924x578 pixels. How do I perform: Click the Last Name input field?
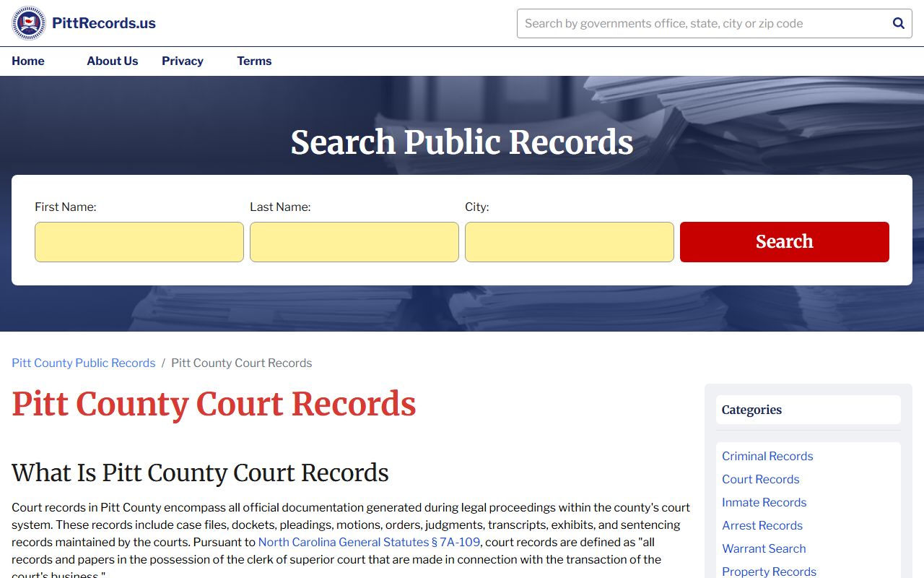tap(354, 242)
